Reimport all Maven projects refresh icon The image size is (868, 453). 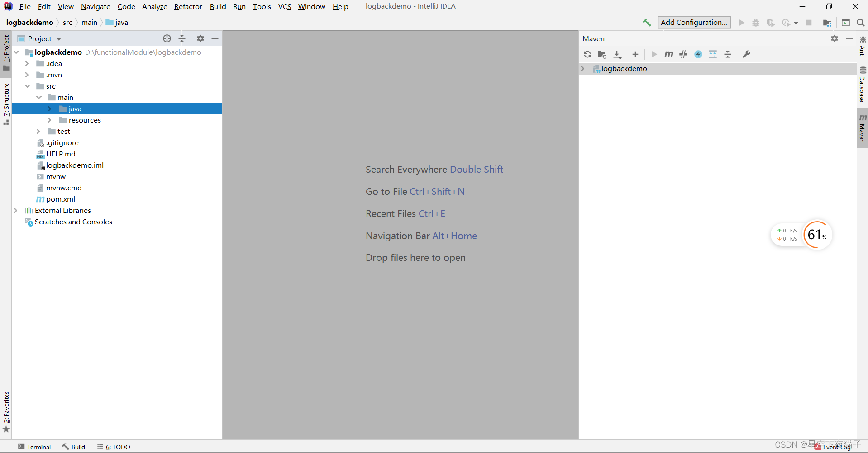tap(587, 54)
